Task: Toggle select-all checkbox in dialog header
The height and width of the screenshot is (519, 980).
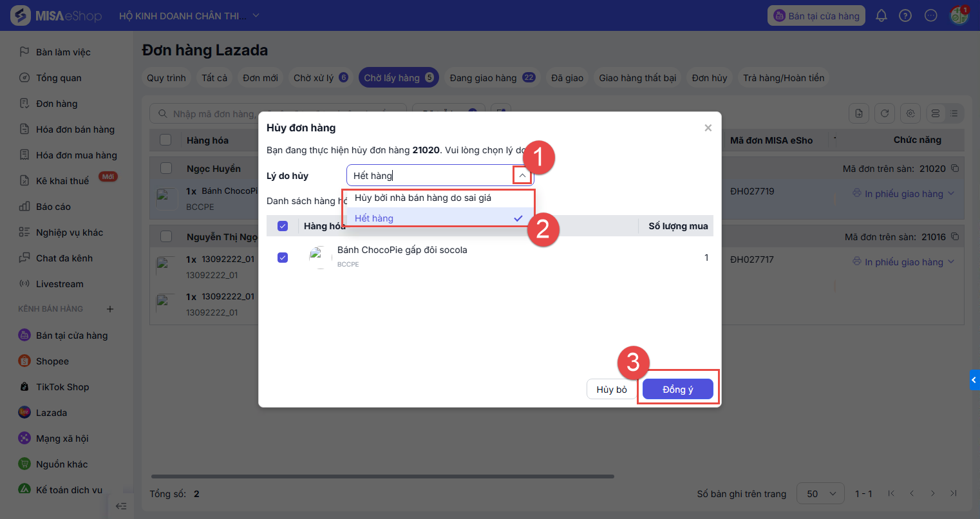Action: (283, 226)
